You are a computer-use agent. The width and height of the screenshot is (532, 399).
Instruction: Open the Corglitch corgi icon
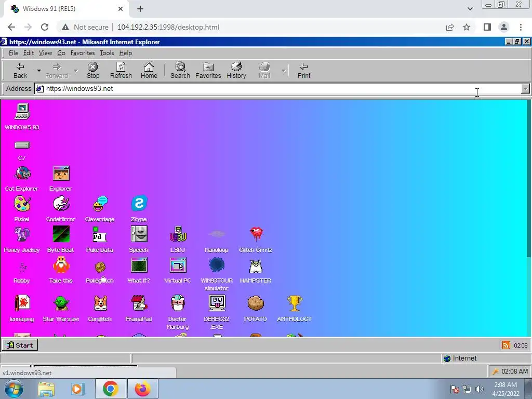[100, 303]
